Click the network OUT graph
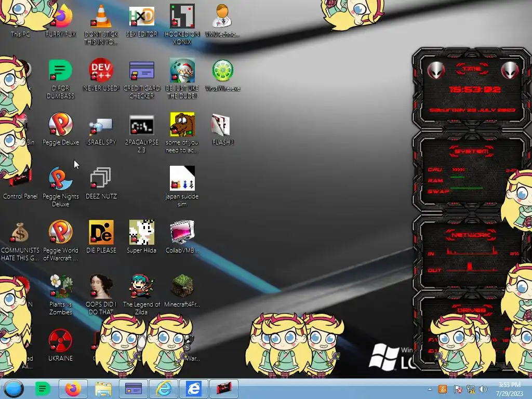This screenshot has width=532, height=399. coord(472,267)
